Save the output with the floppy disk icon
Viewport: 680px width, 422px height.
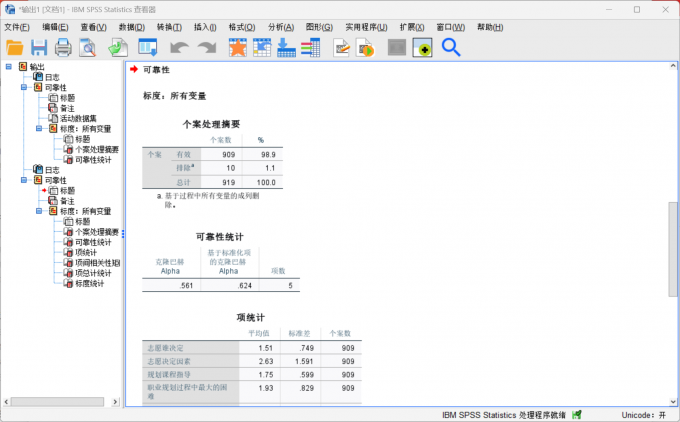tap(39, 47)
